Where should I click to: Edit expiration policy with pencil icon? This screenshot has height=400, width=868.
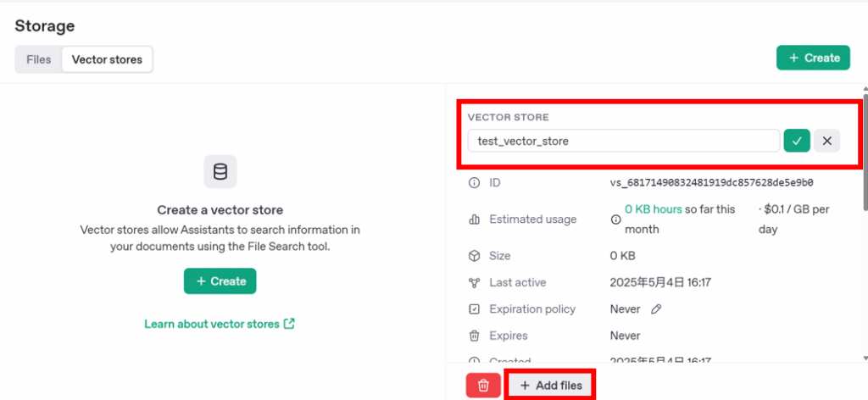coord(656,309)
